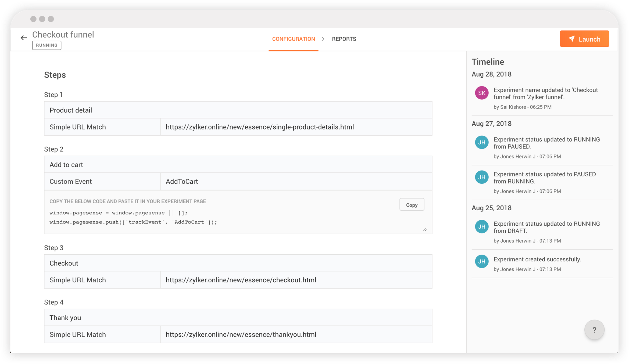629x364 pixels.
Task: Copy the tracking code snippet
Action: pos(412,205)
